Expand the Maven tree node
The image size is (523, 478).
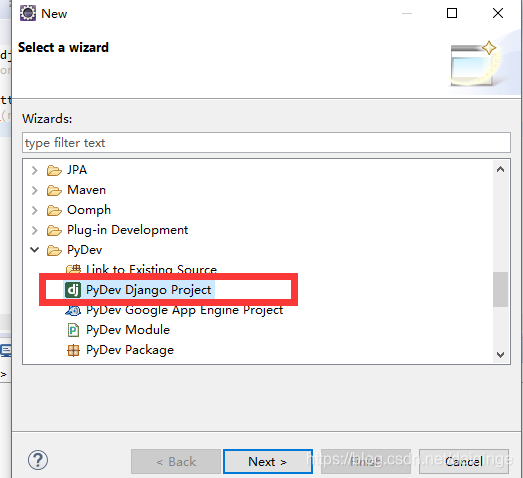pyautogui.click(x=34, y=190)
